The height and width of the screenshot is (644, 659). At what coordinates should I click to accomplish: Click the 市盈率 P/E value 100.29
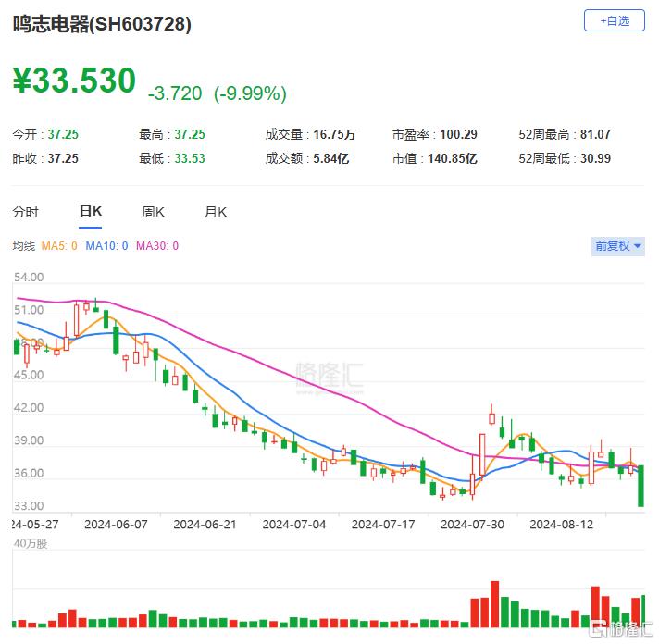(x=458, y=134)
